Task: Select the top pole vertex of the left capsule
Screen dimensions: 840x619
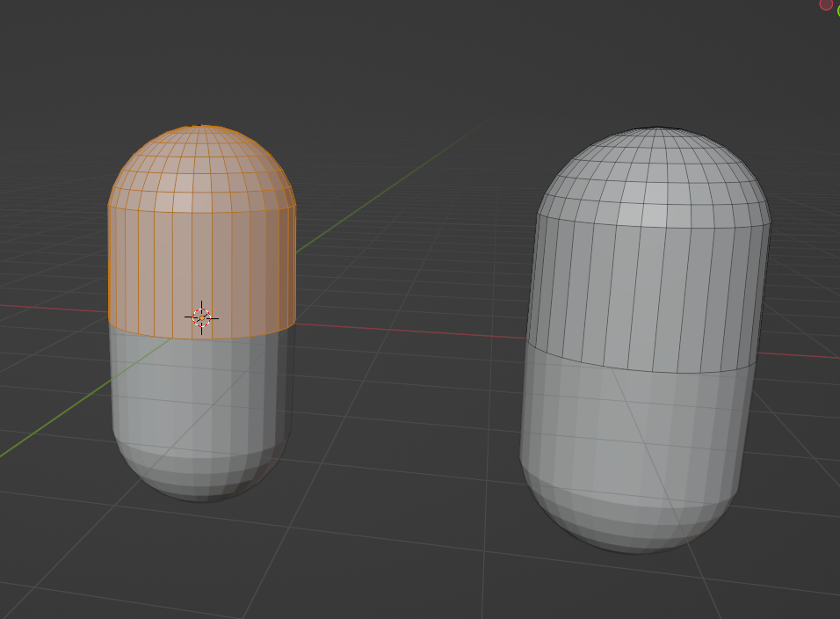Action: point(203,128)
